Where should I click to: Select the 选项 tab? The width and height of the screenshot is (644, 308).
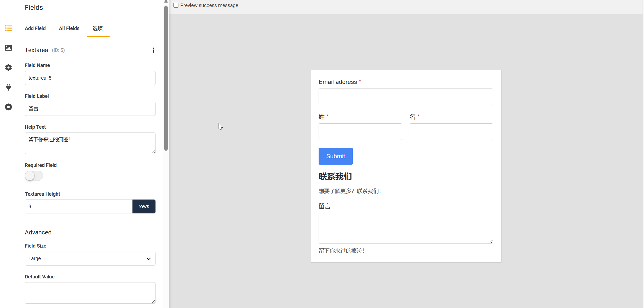[98, 28]
